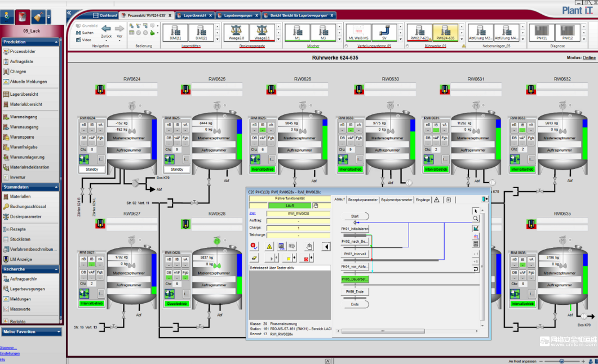Image resolution: width=598 pixels, height=364 pixels.
Task: Click the warning triangle tab icon in dialog
Action: point(436,199)
